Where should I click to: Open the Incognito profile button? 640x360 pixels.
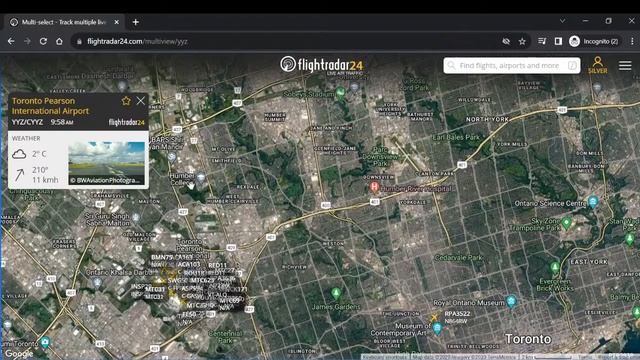[x=594, y=41]
